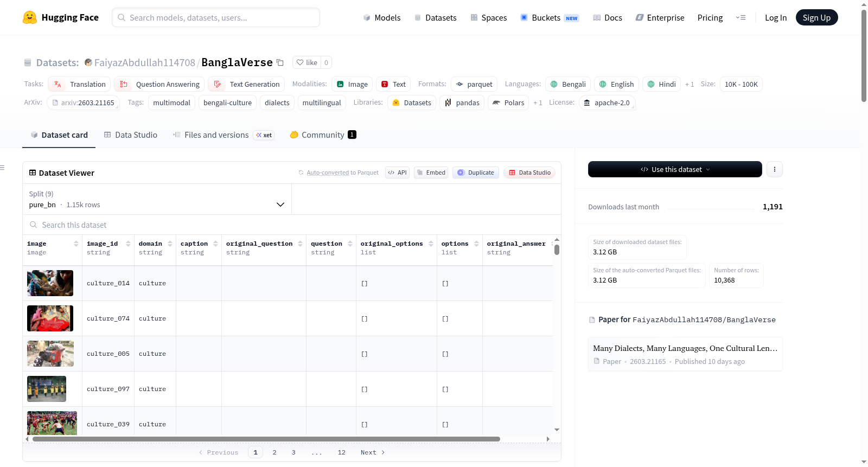
Task: Like the BanglaVerse dataset
Action: (307, 62)
